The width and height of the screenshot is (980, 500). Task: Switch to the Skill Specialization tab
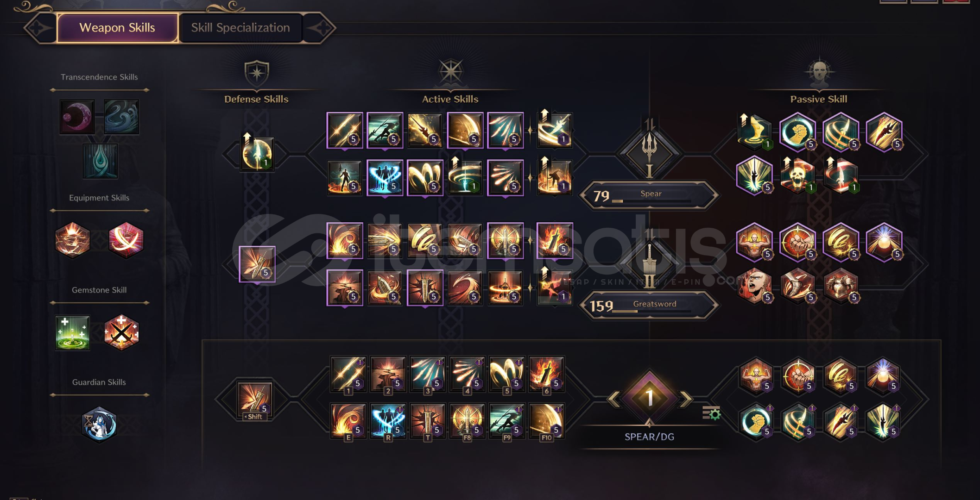point(240,28)
